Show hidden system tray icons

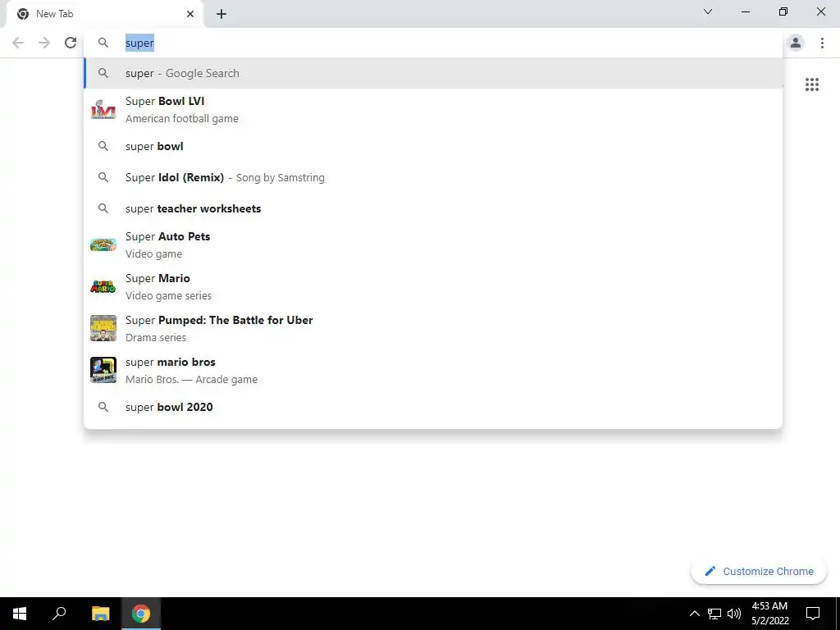pos(694,614)
